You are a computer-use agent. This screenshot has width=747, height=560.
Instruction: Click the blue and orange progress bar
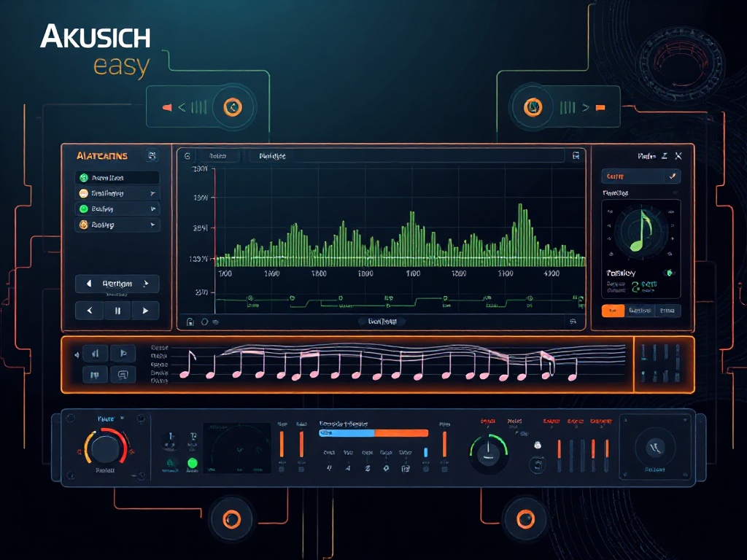(x=373, y=433)
